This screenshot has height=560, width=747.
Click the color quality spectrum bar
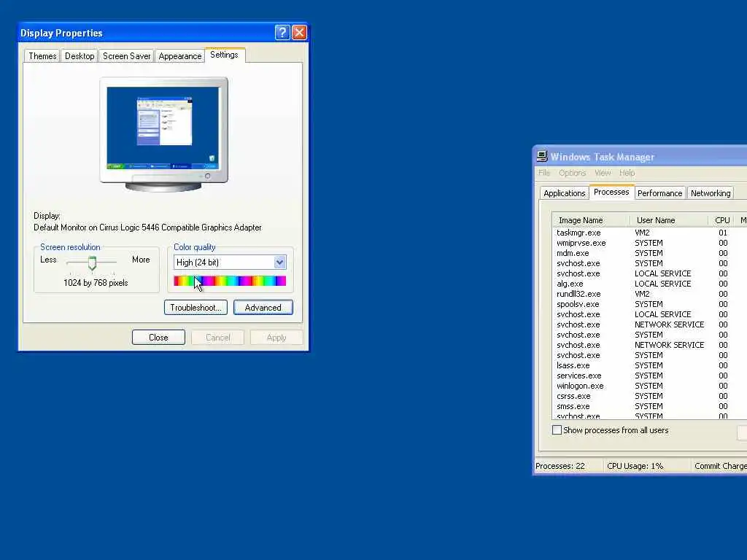pos(230,281)
